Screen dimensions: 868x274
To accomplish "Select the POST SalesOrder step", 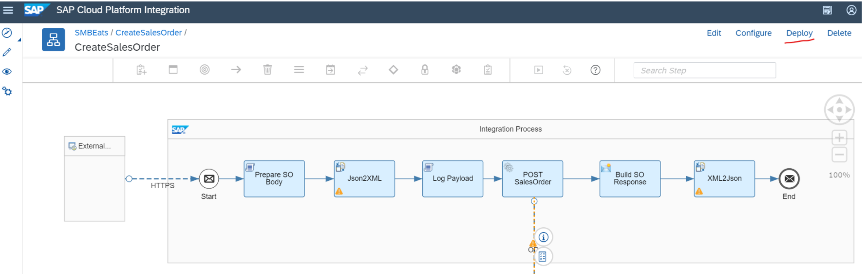I will [x=532, y=178].
